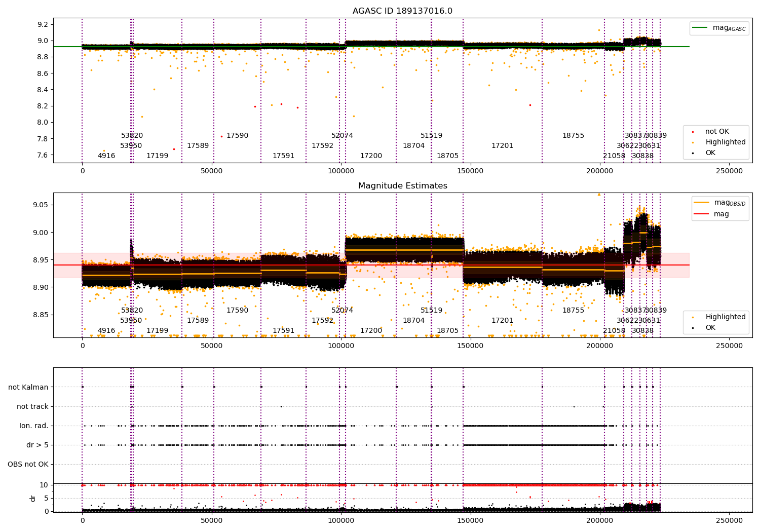
Task: Click the 'Ion. rad.' axis label
Action: 34,426
